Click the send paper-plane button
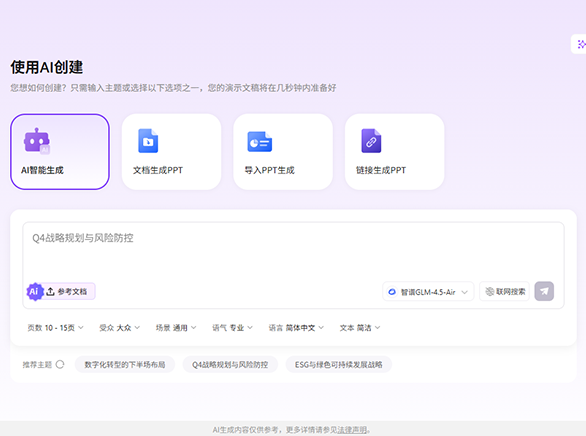 tap(544, 291)
